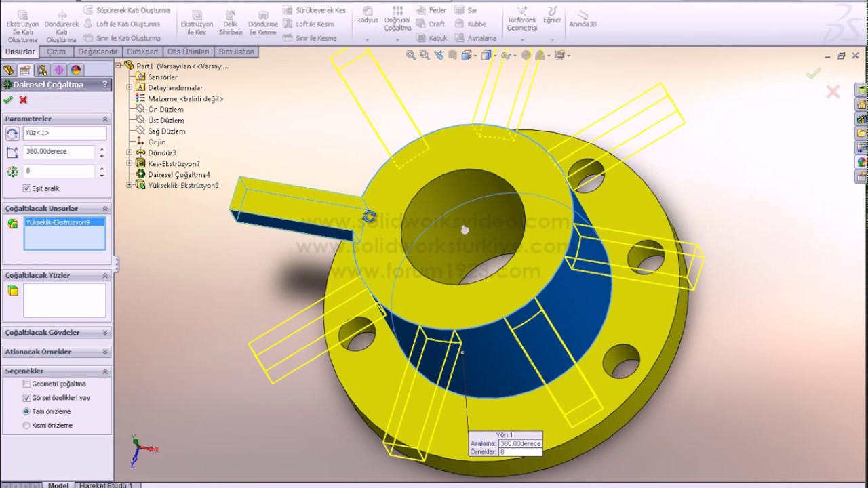Screen dimensions: 868x488
Task: Collapse the Çoğaltılacak Yüzler section
Action: point(105,275)
